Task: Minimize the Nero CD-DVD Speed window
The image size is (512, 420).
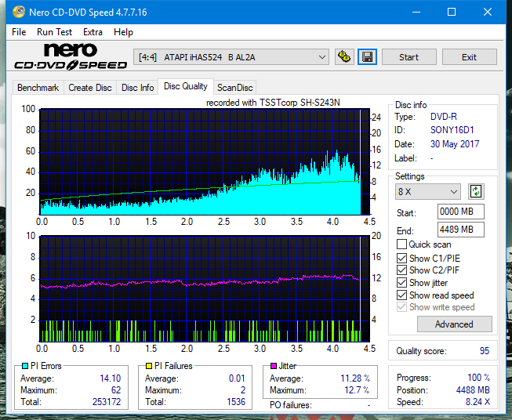Action: (416, 12)
